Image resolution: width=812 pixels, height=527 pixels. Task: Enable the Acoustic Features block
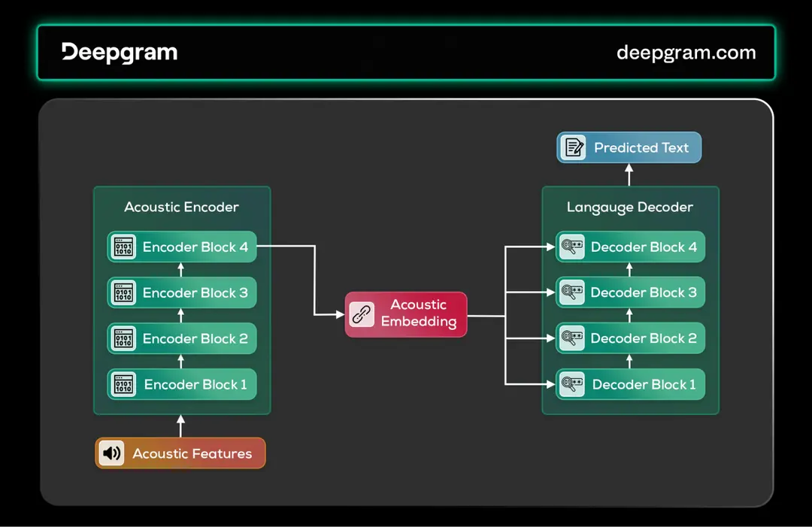[x=180, y=453]
